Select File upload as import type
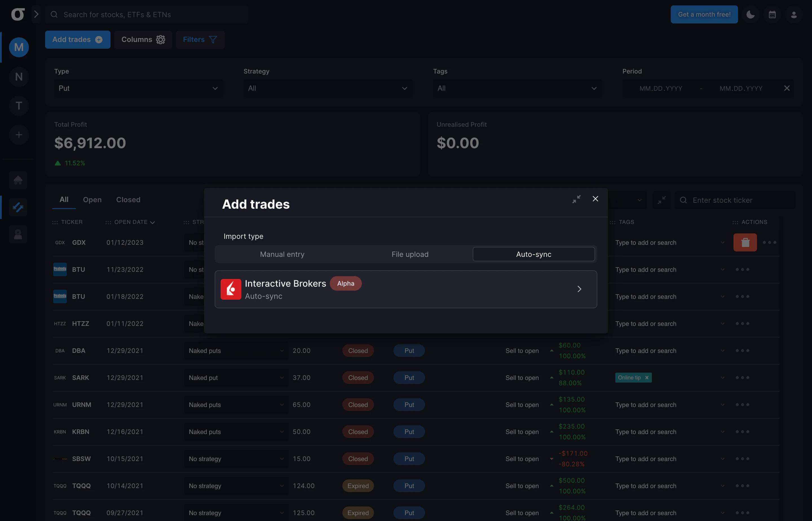This screenshot has width=812, height=521. point(409,254)
